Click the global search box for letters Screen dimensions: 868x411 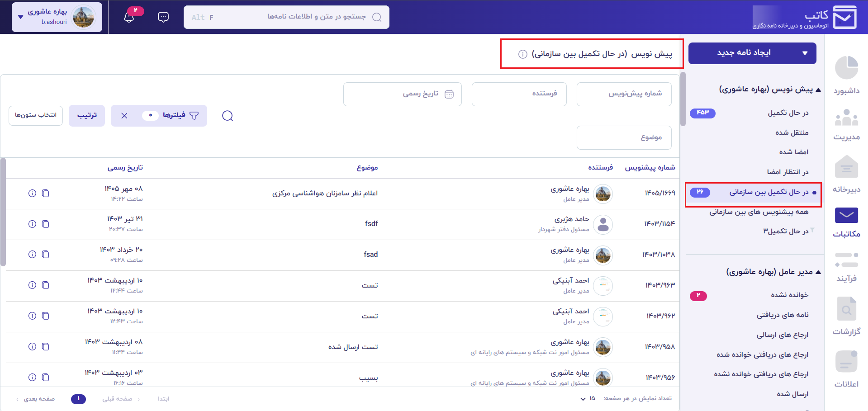tap(286, 17)
